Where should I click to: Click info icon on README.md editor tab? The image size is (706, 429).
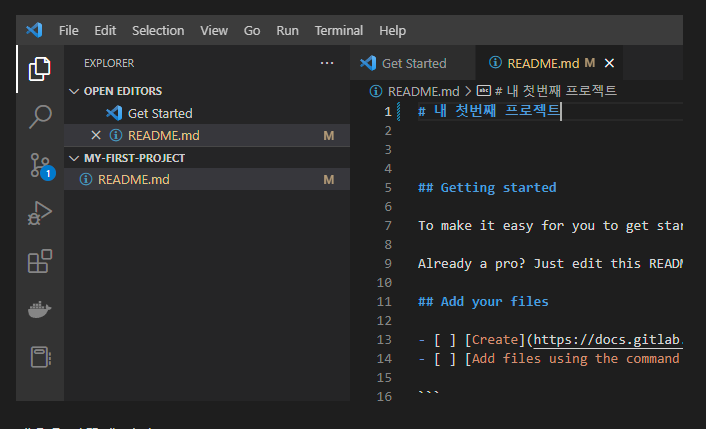coord(495,63)
